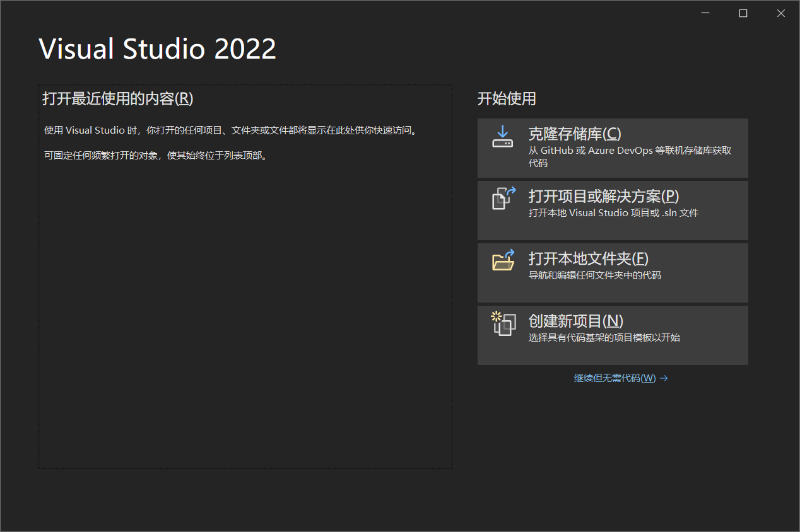
Task: Start 创建新项目(N) title
Action: (576, 321)
